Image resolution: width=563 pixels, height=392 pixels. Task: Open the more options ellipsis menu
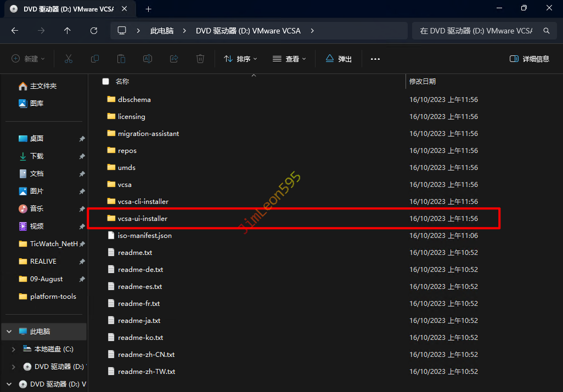[375, 59]
